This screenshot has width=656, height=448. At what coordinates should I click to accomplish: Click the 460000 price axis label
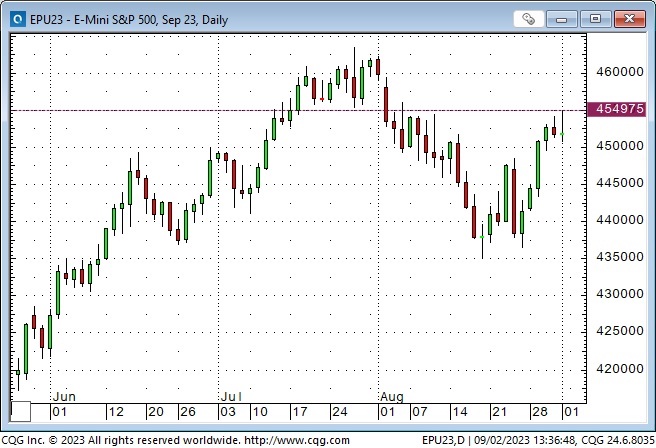point(620,72)
